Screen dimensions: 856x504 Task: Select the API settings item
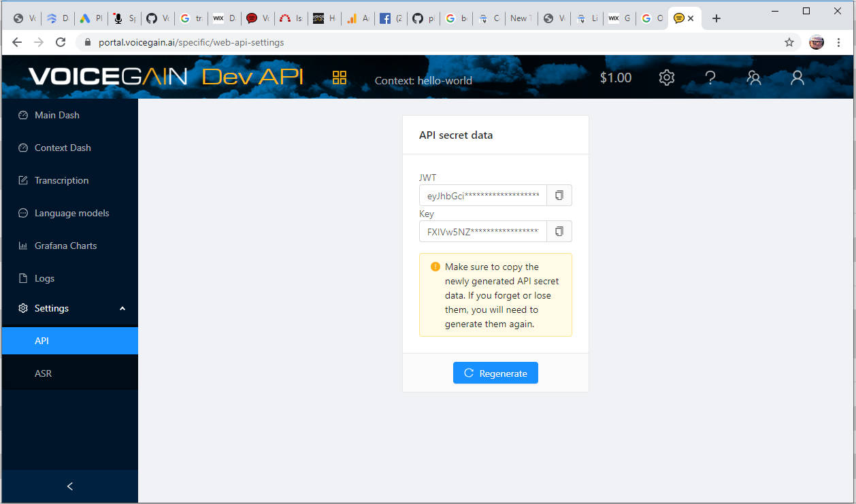[69, 341]
